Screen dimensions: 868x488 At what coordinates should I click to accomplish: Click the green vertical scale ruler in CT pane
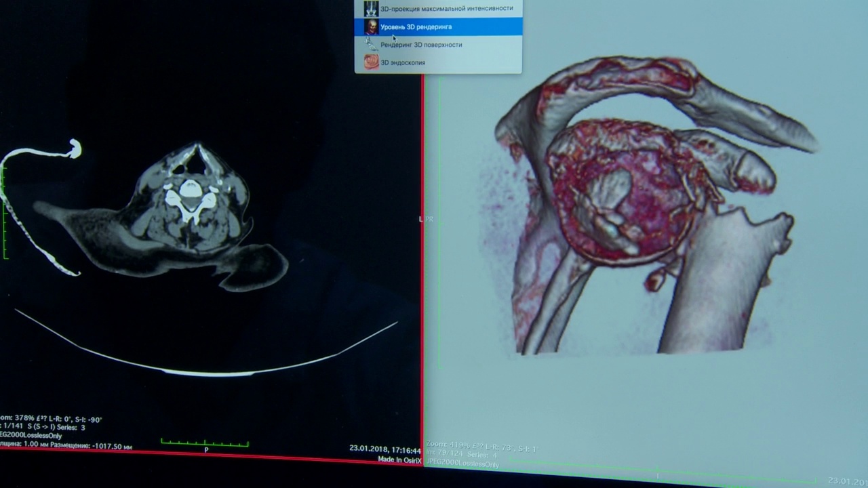point(4,211)
